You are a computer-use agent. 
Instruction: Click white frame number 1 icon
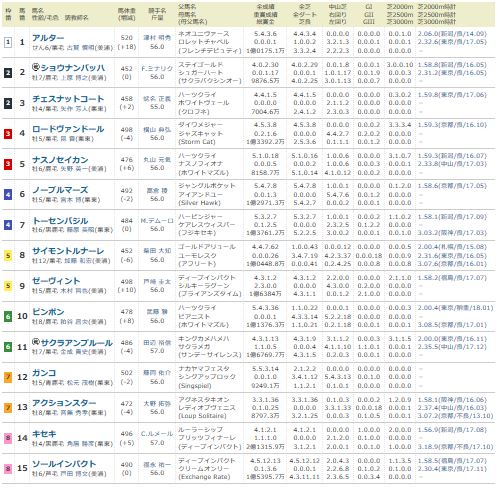coord(8,42)
